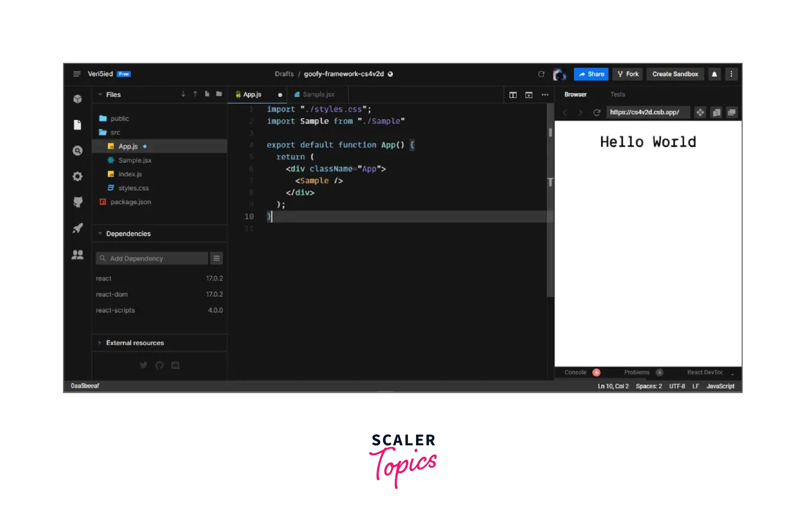806x532 pixels.
Task: Open the GitHub panel in activity bar
Action: (x=78, y=202)
